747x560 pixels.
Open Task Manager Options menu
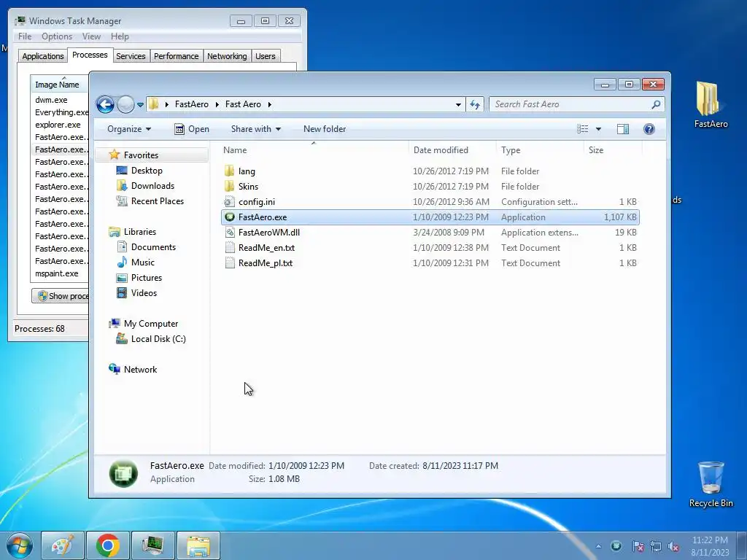[57, 36]
